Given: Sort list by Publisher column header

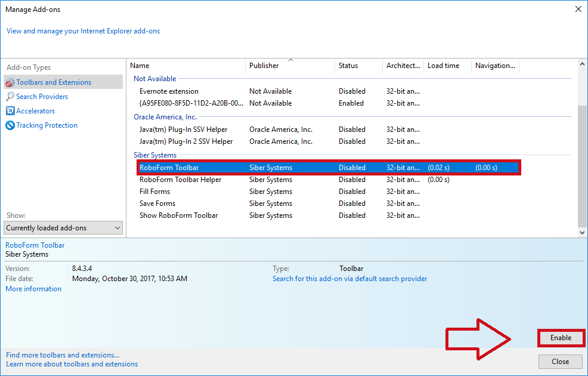Looking at the screenshot, I should 290,65.
